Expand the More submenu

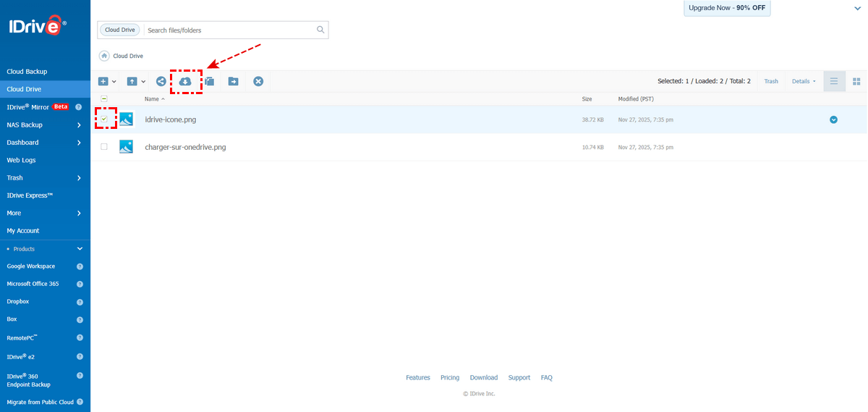pyautogui.click(x=79, y=214)
